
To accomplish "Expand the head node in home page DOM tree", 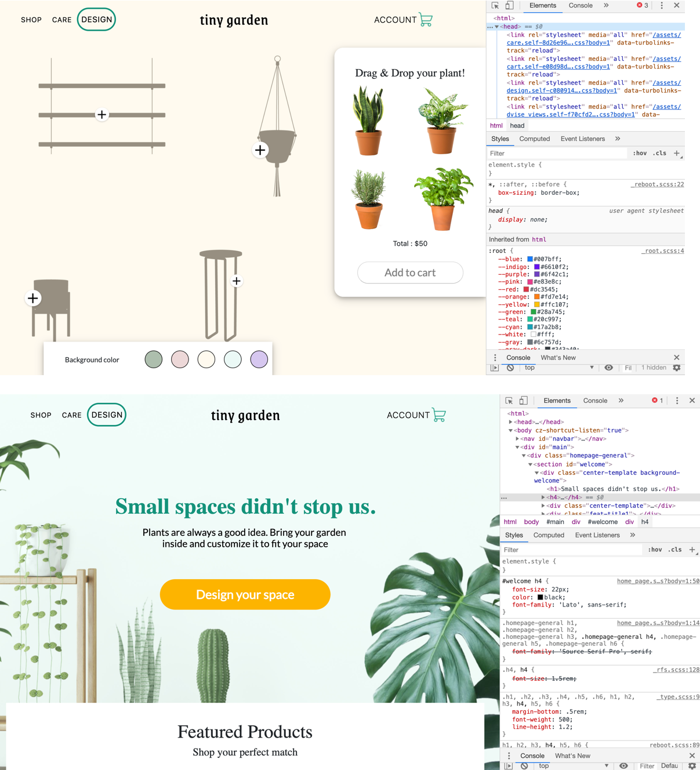I will click(511, 422).
